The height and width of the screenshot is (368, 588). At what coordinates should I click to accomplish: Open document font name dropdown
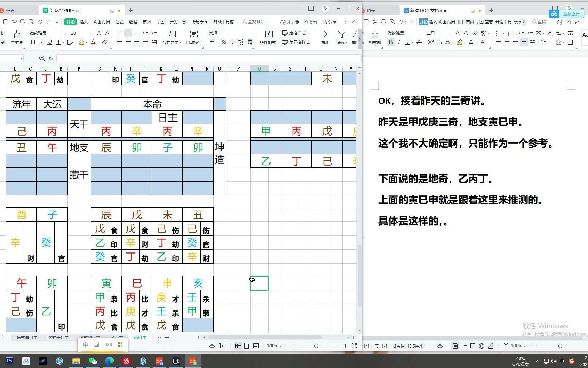click(x=424, y=33)
